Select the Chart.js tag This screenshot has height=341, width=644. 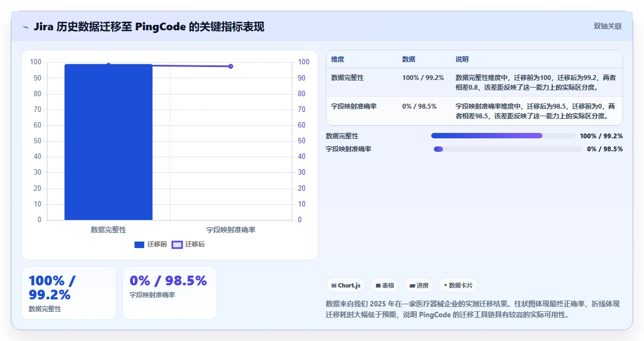coord(346,285)
